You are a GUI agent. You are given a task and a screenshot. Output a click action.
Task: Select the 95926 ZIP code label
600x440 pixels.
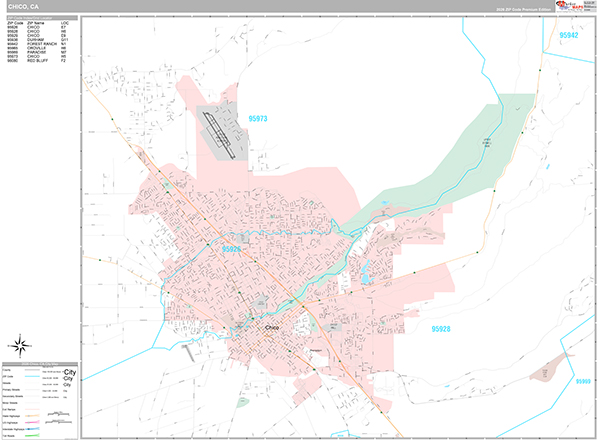click(x=233, y=247)
